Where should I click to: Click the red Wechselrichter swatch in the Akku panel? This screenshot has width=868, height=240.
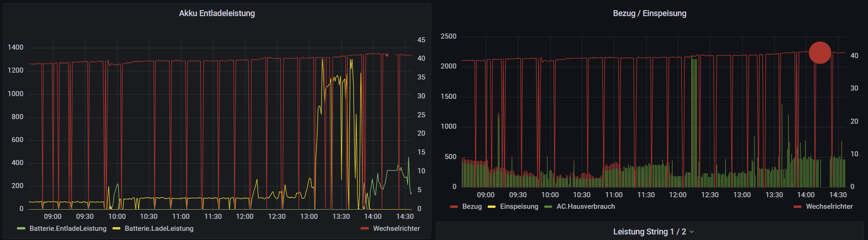(x=365, y=229)
